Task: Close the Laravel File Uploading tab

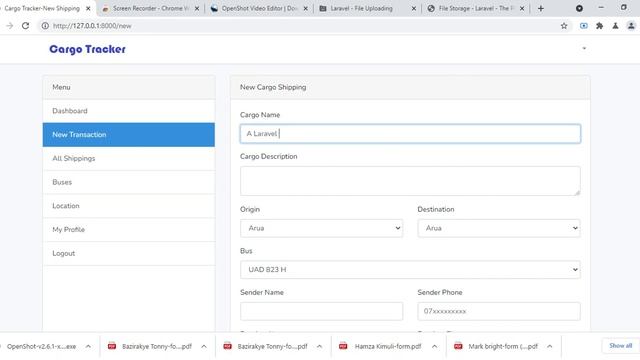Action: point(414,8)
